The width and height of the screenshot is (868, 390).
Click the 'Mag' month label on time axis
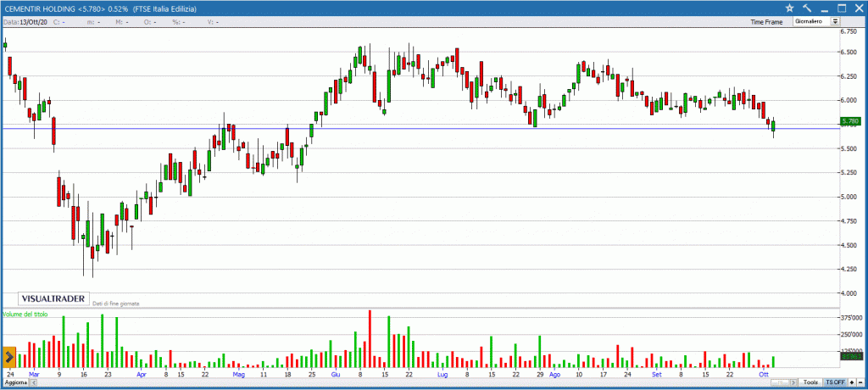pos(238,375)
